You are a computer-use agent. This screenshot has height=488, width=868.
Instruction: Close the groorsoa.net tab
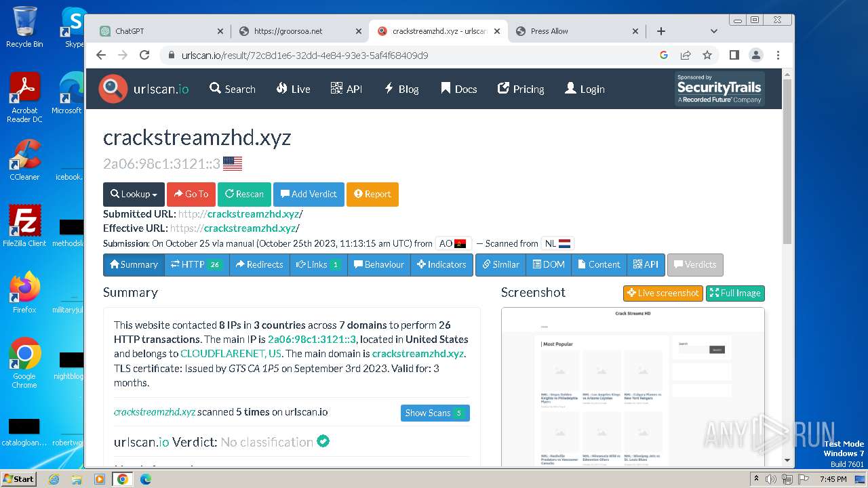click(359, 31)
